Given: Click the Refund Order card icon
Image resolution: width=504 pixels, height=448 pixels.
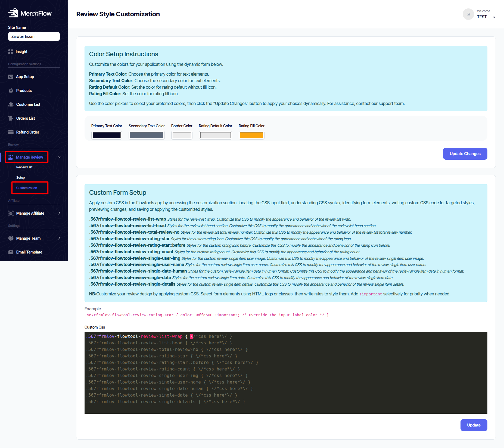Looking at the screenshot, I should click(x=11, y=132).
